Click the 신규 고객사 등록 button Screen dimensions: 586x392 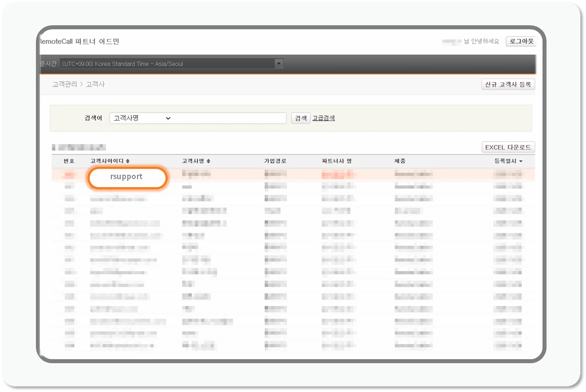point(508,84)
